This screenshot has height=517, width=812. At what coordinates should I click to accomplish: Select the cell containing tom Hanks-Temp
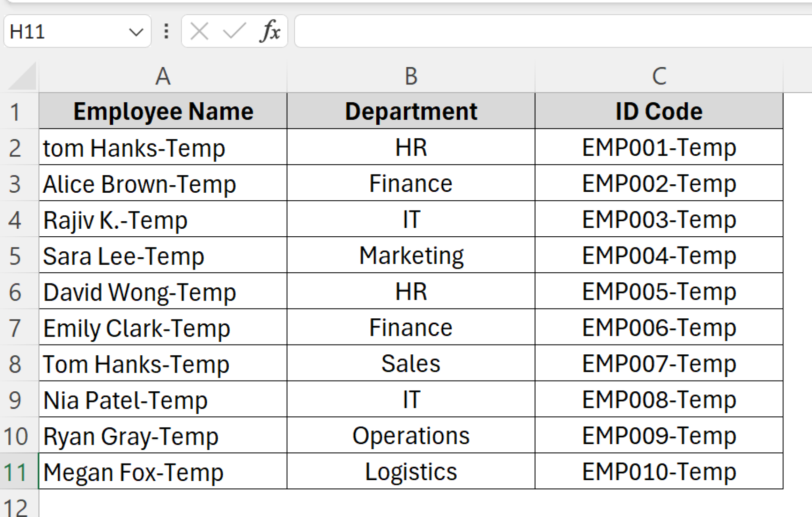pos(163,147)
